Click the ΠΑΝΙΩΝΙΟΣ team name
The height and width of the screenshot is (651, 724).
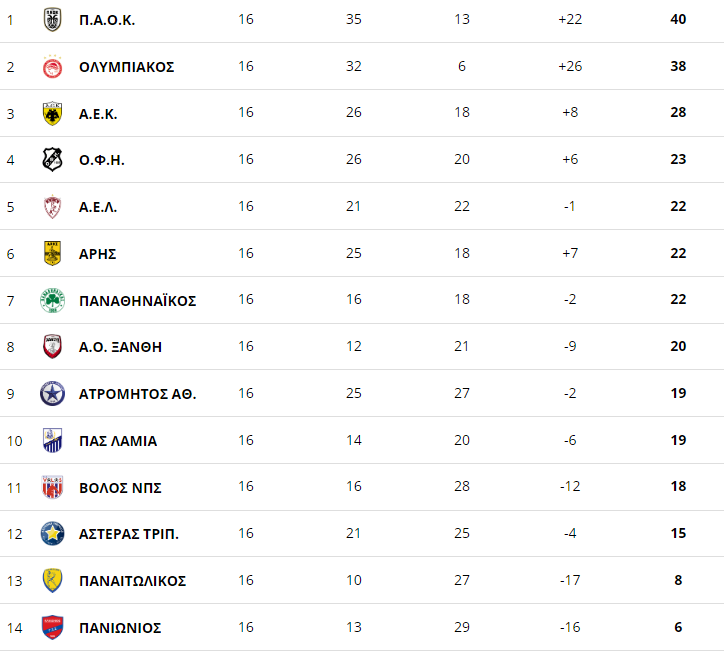click(x=120, y=628)
